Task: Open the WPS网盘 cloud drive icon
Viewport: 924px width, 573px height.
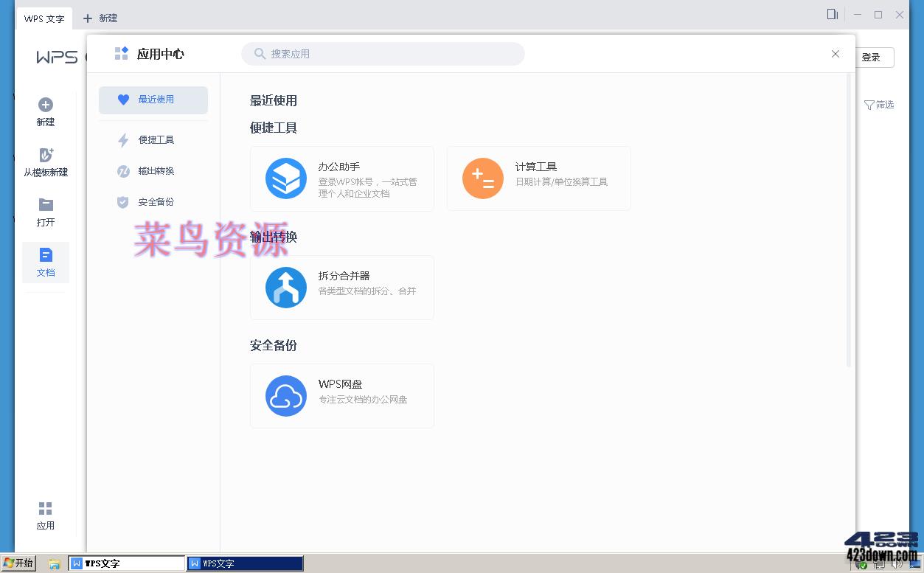Action: coord(285,396)
